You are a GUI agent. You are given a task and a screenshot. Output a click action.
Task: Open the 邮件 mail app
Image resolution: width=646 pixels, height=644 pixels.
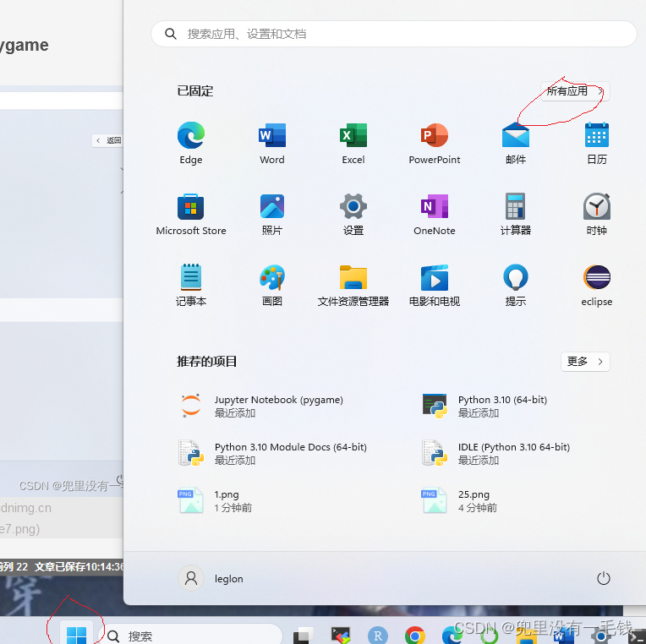click(x=516, y=143)
